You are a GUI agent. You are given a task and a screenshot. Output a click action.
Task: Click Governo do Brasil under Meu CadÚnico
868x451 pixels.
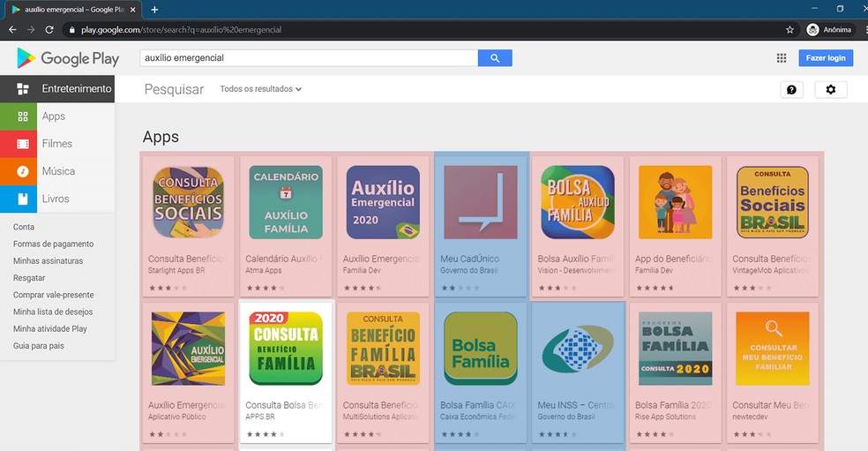tap(469, 270)
